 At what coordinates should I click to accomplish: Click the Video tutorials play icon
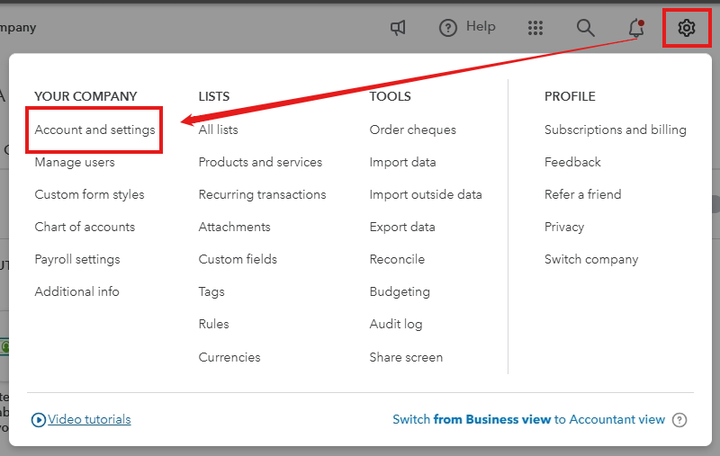point(39,420)
